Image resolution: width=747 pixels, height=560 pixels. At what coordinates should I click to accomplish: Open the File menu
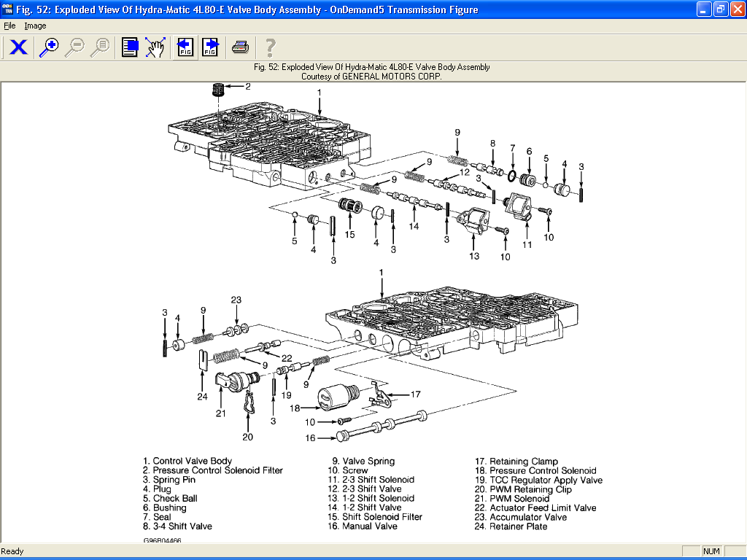click(x=9, y=26)
